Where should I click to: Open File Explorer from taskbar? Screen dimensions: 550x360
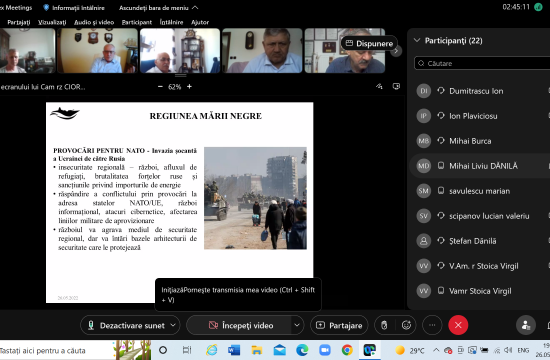[x=257, y=350]
